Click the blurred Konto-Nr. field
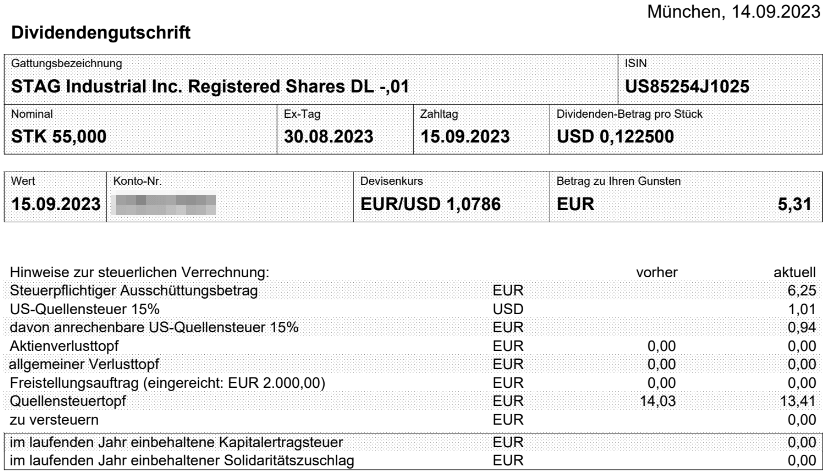The height and width of the screenshot is (474, 827). (x=165, y=205)
